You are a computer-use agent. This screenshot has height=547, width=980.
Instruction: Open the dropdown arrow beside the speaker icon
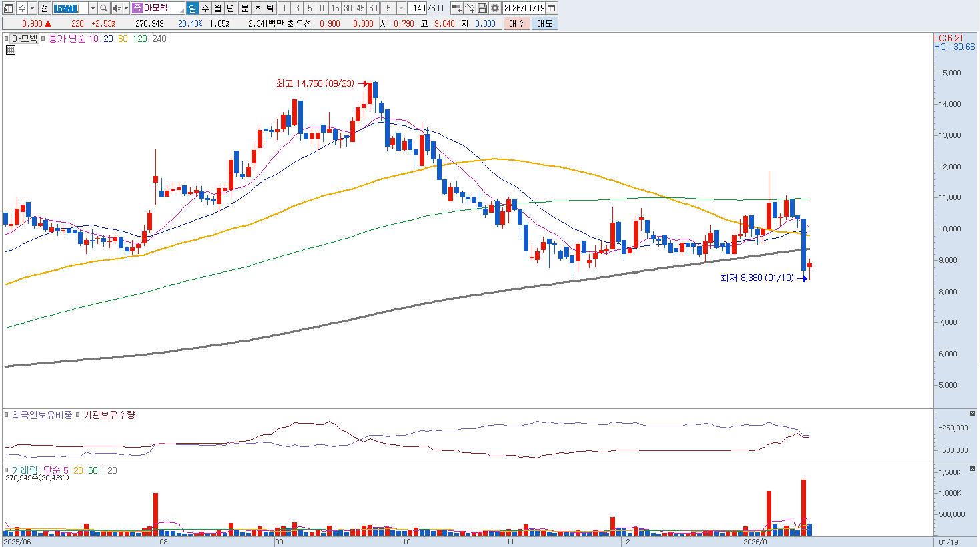pos(126,8)
